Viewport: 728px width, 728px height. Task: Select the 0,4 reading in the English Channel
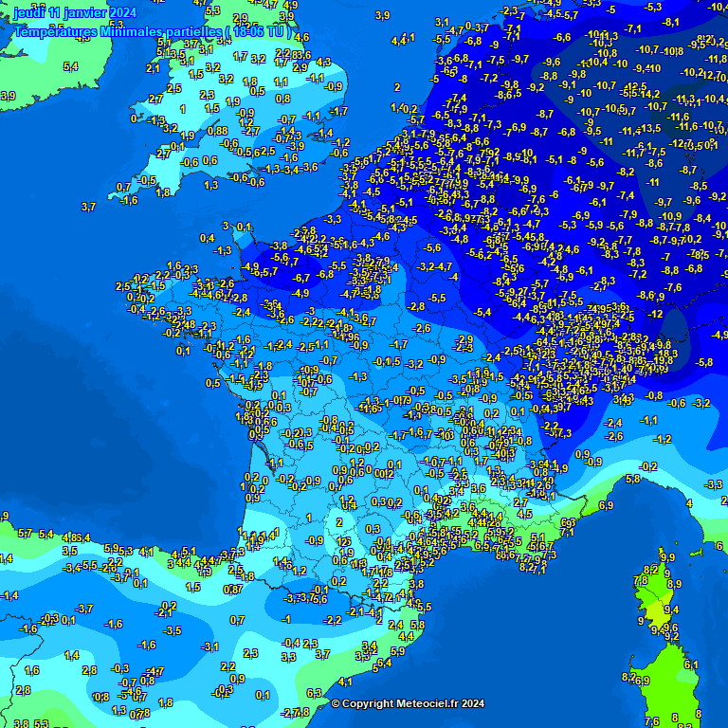pos(207,239)
